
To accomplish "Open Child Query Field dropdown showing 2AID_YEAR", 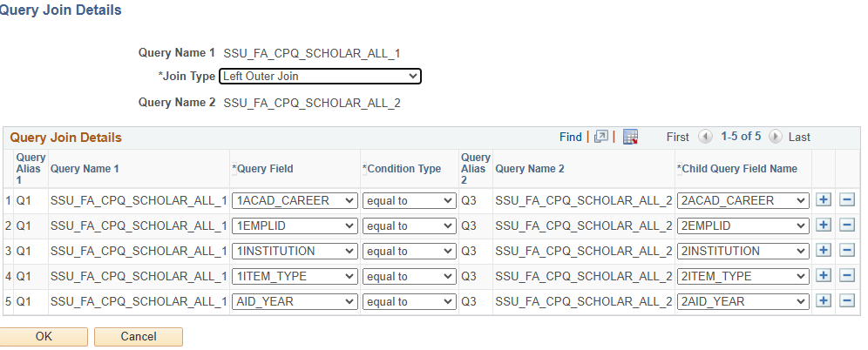I will click(743, 301).
